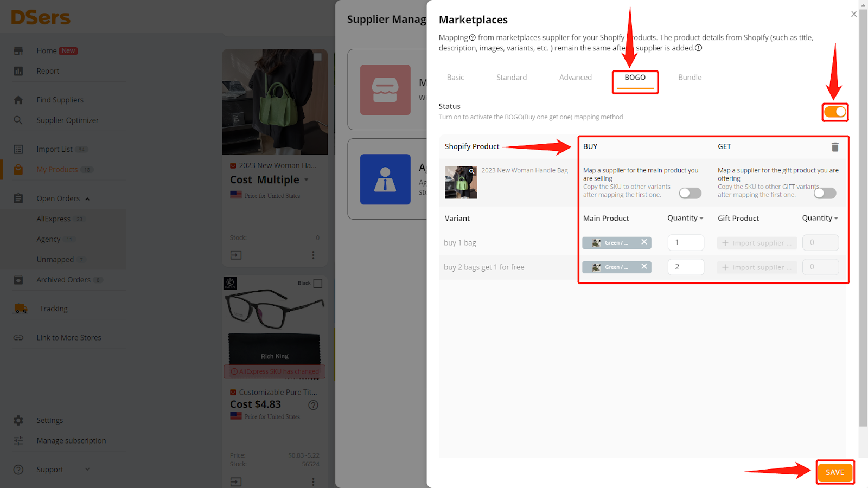Click the main quantity field for buy 2 bags
Screen dimensions: 868x488
(686, 267)
